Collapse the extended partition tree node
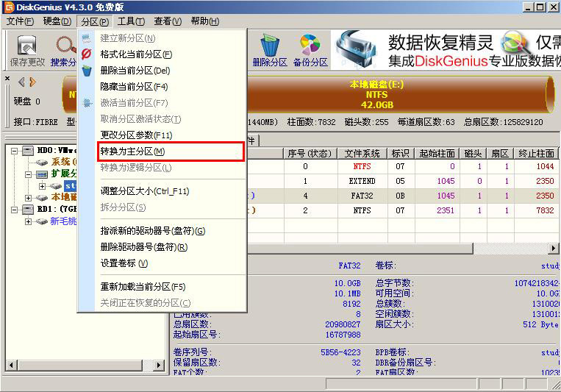The width and height of the screenshot is (561, 392). point(28,174)
